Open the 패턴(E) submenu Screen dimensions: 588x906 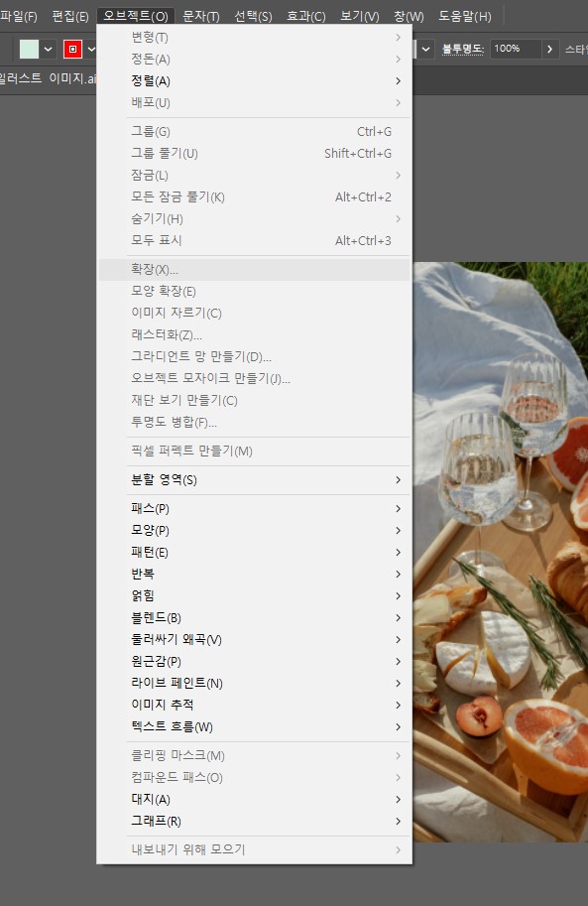[x=254, y=553]
